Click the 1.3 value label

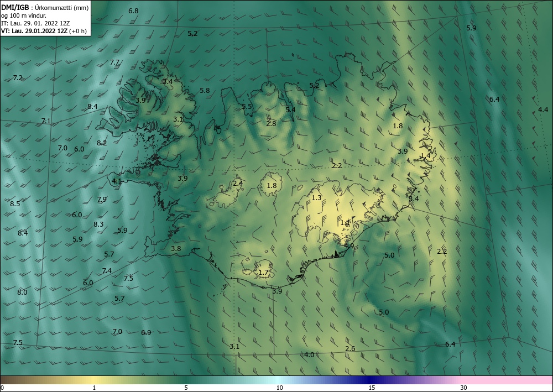317,198
